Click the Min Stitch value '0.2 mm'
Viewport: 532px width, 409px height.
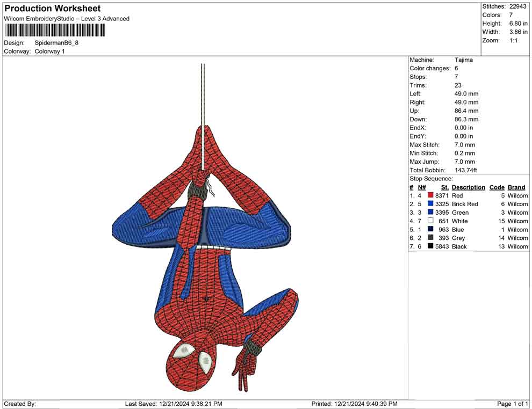465,153
